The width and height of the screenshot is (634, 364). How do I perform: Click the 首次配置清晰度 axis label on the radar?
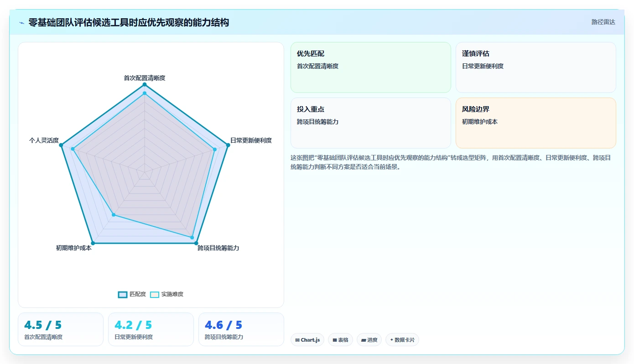pos(145,78)
